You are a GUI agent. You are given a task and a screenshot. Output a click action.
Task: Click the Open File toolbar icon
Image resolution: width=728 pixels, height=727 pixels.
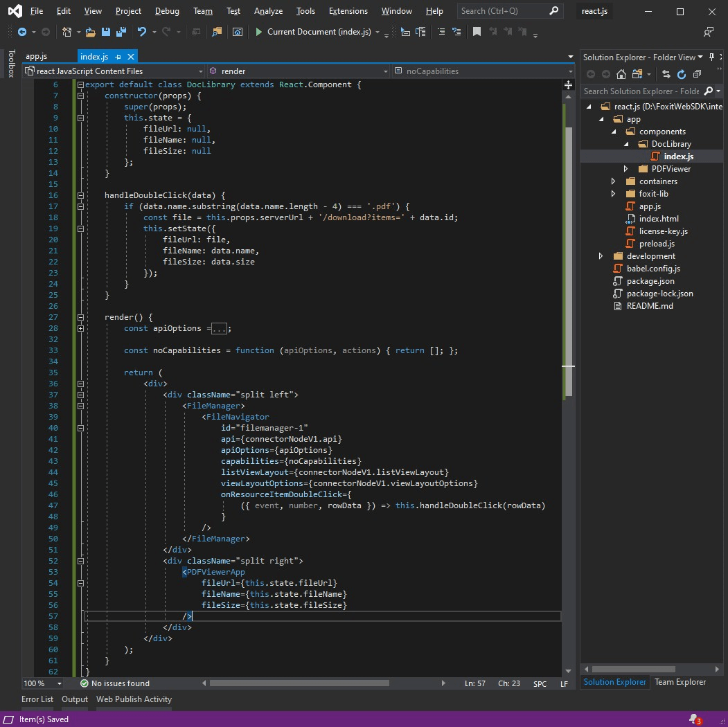[x=91, y=32]
